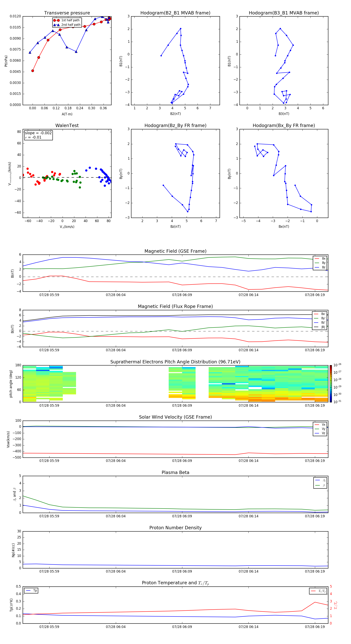The width and height of the screenshot is (351, 644).
Task: Click the '07/28 05:59' tick under GSE Magnetic Field
Action: pyautogui.click(x=49, y=295)
